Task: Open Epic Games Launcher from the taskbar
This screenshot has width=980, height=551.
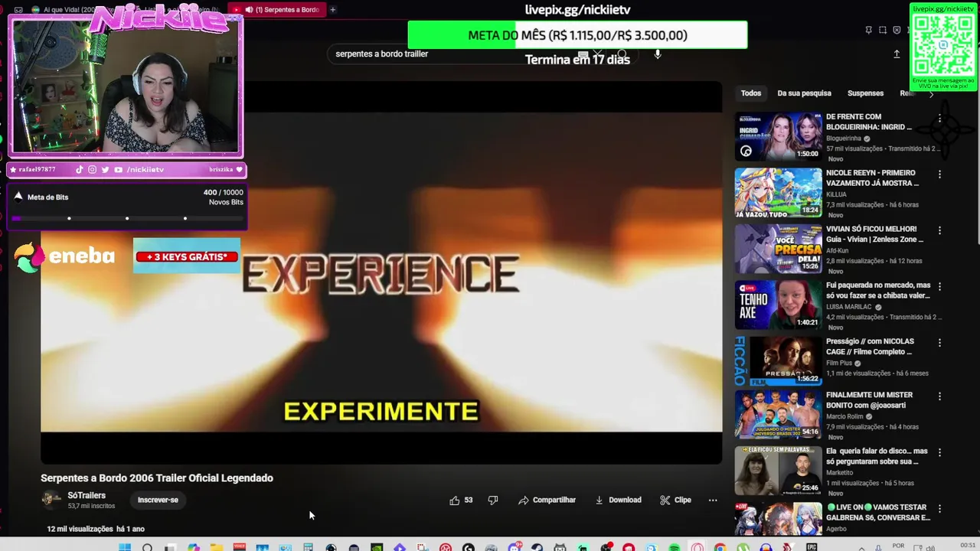Action: [812, 546]
